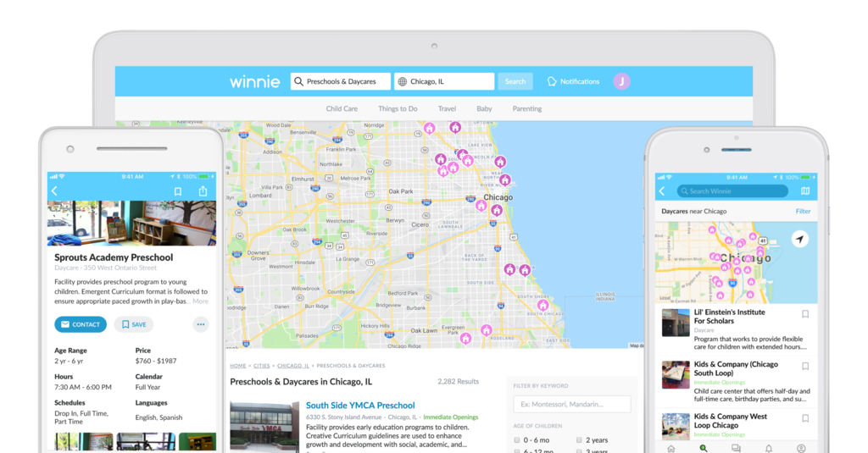Tap the $760 - $1987 price value

[156, 362]
